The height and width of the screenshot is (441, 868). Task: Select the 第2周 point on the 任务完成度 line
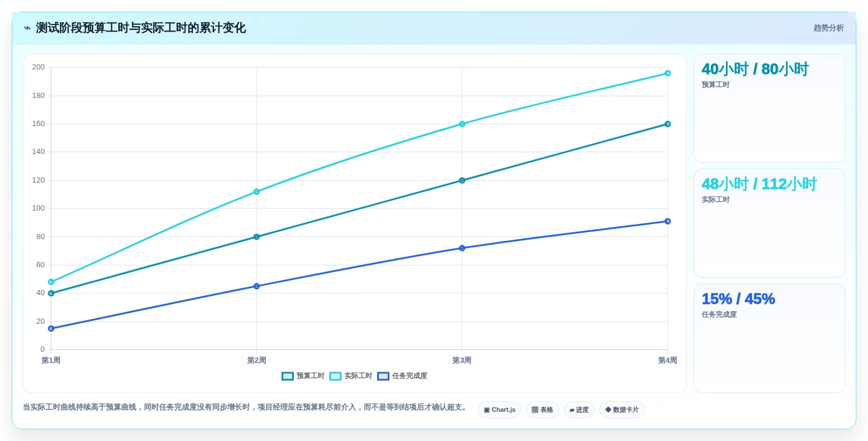pyautogui.click(x=256, y=286)
